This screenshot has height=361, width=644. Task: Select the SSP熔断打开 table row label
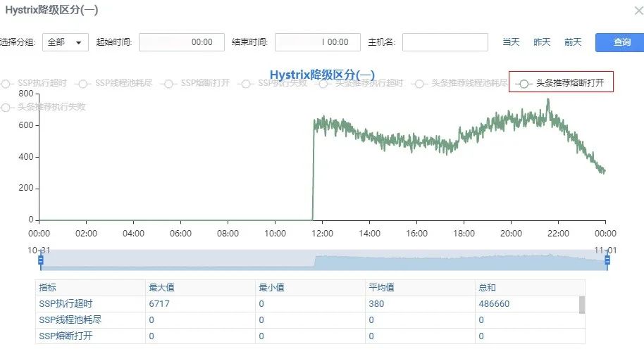click(66, 336)
